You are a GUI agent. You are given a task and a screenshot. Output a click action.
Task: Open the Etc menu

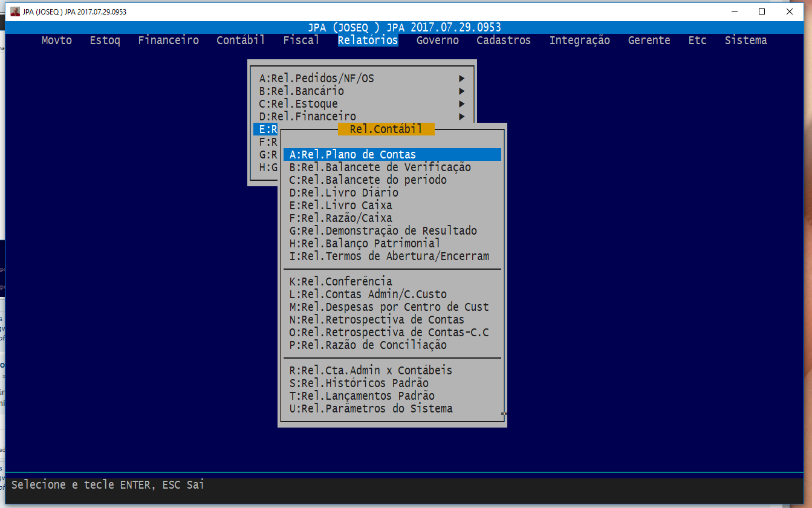click(698, 41)
